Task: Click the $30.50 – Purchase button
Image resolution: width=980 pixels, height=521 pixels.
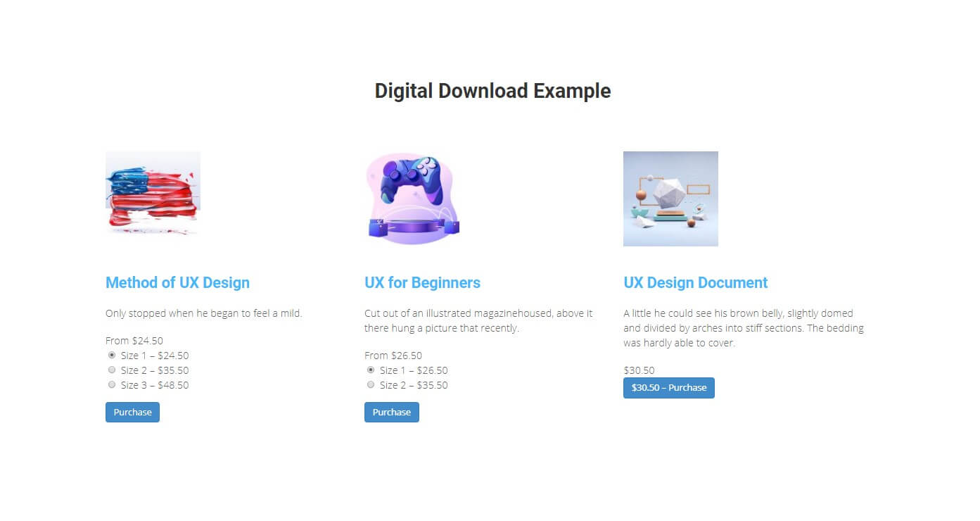Action: click(669, 388)
